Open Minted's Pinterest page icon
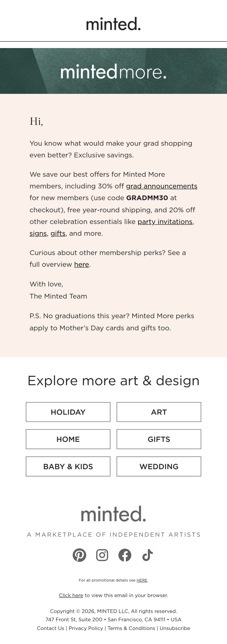This screenshot has width=227, height=644. (79, 555)
